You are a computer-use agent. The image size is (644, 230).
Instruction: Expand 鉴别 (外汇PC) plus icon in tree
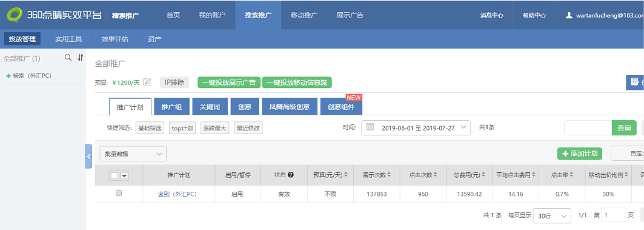tap(8, 76)
